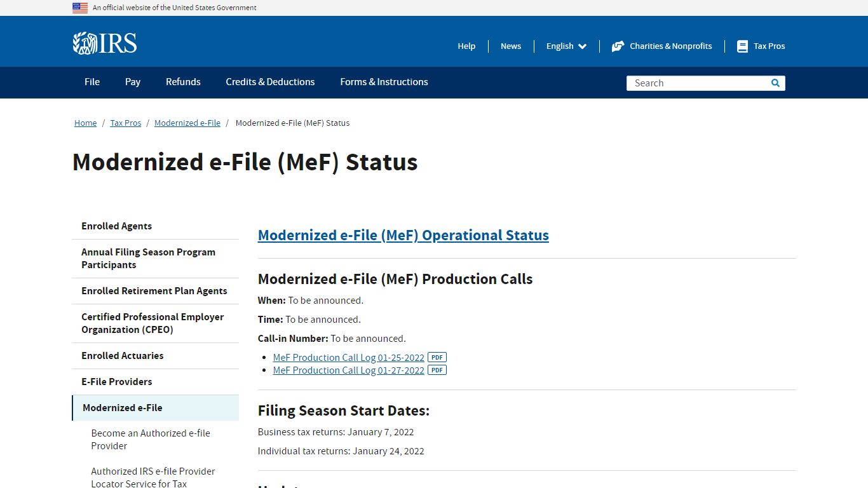Viewport: 868px width, 488px height.
Task: Go to Modernized e-File breadcrumb
Action: click(x=187, y=123)
